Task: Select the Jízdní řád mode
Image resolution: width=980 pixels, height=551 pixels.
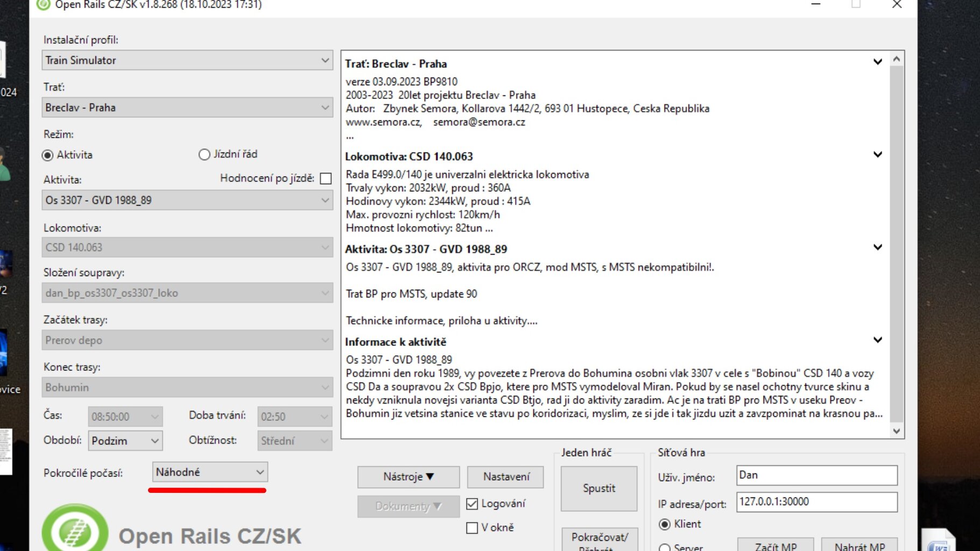Action: pyautogui.click(x=204, y=154)
